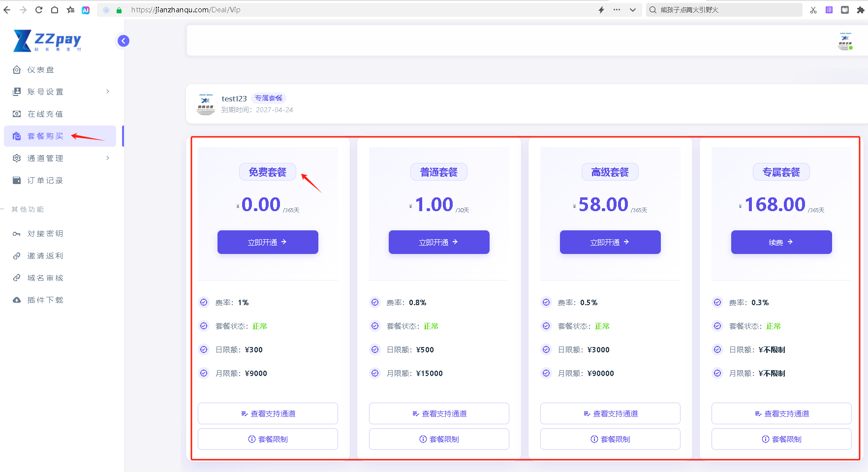The height and width of the screenshot is (472, 868).
Task: Click the 高级套餐 title label
Action: click(x=610, y=172)
